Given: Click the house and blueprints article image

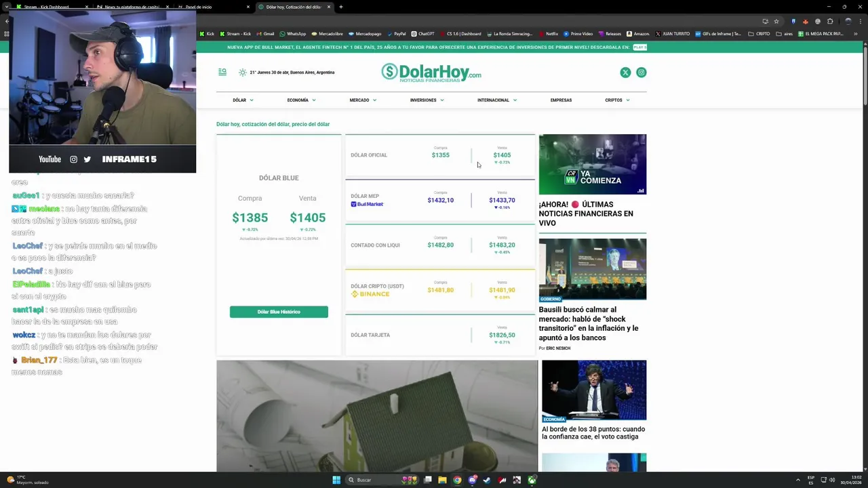Looking at the screenshot, I should click(377, 415).
